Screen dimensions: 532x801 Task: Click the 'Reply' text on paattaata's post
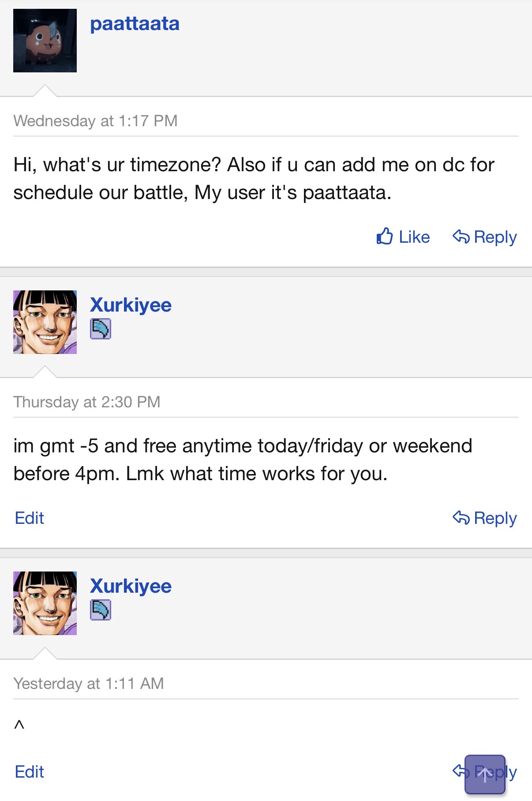[495, 237]
